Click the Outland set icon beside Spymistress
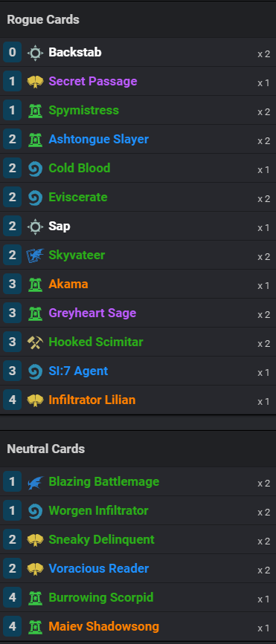Viewport: 276px width, 644px height. [x=35, y=111]
